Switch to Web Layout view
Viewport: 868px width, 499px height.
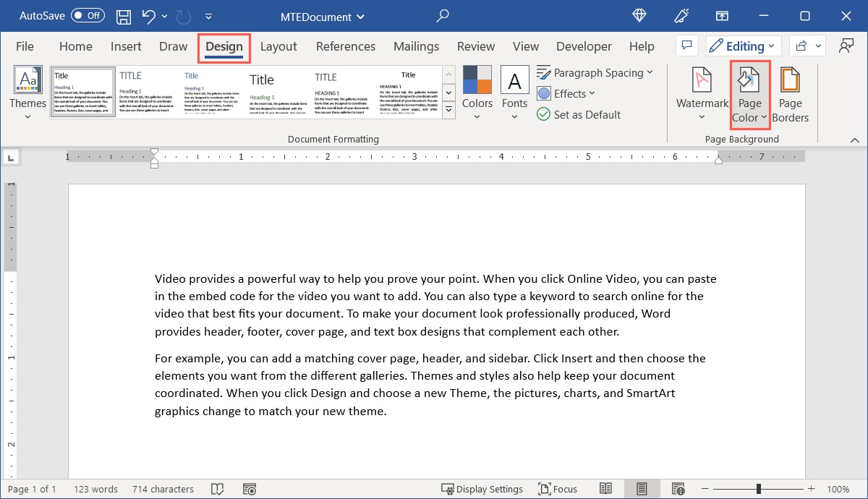point(678,489)
